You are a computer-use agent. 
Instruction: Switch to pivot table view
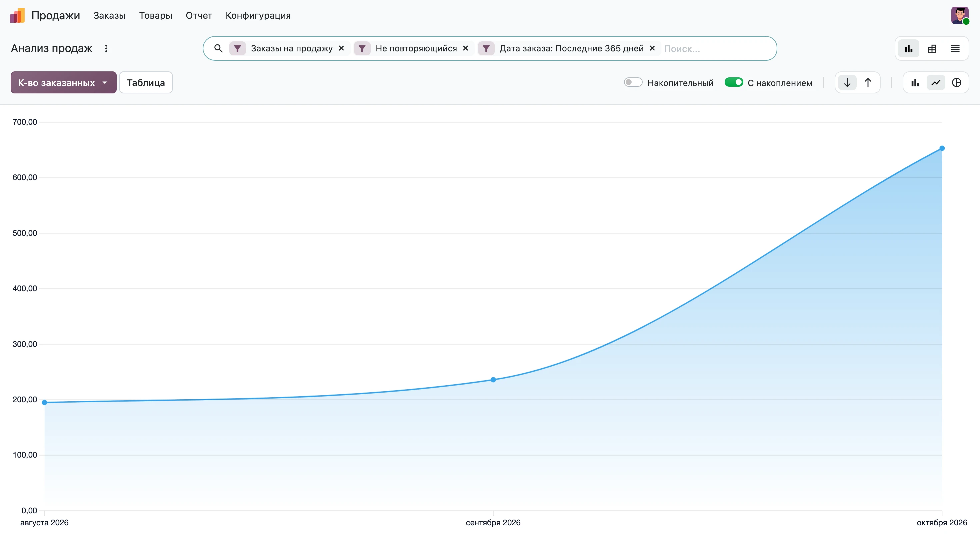(932, 48)
